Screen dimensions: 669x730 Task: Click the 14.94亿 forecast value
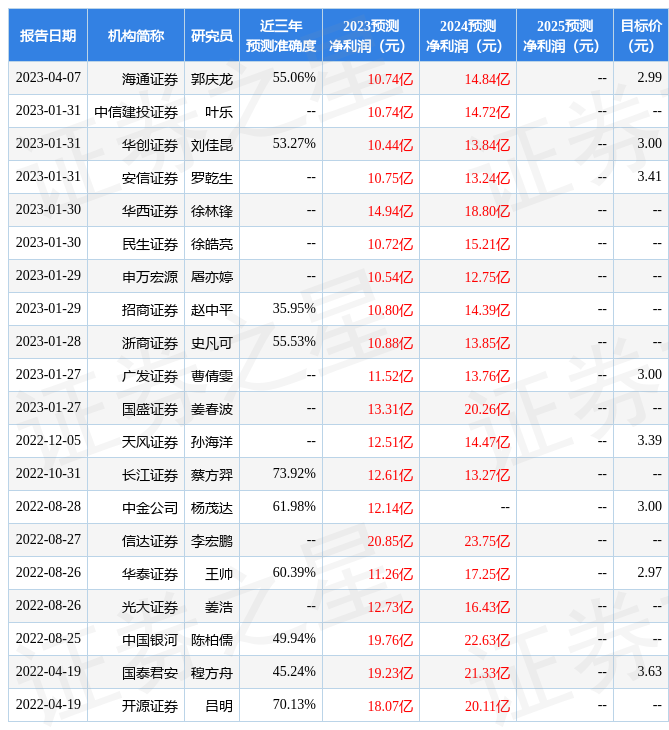pos(391,211)
